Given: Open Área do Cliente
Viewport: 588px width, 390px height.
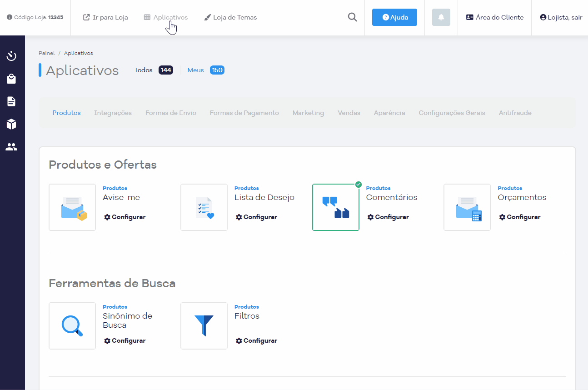Looking at the screenshot, I should [x=495, y=17].
